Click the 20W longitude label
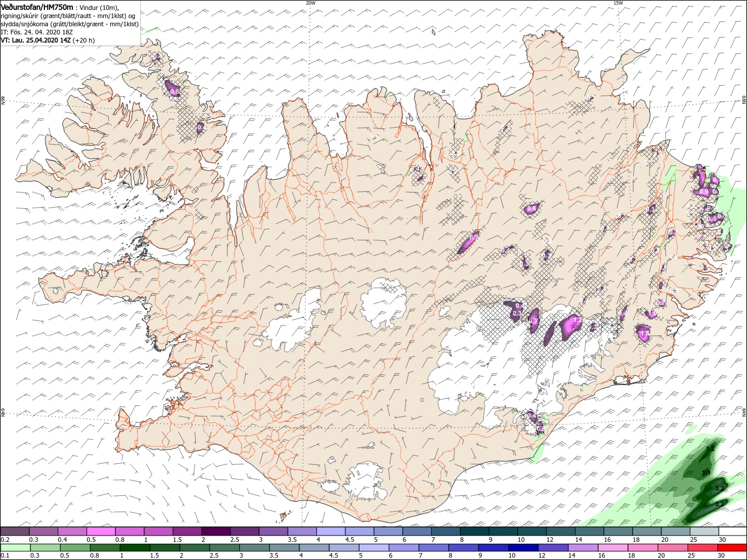 (310, 3)
